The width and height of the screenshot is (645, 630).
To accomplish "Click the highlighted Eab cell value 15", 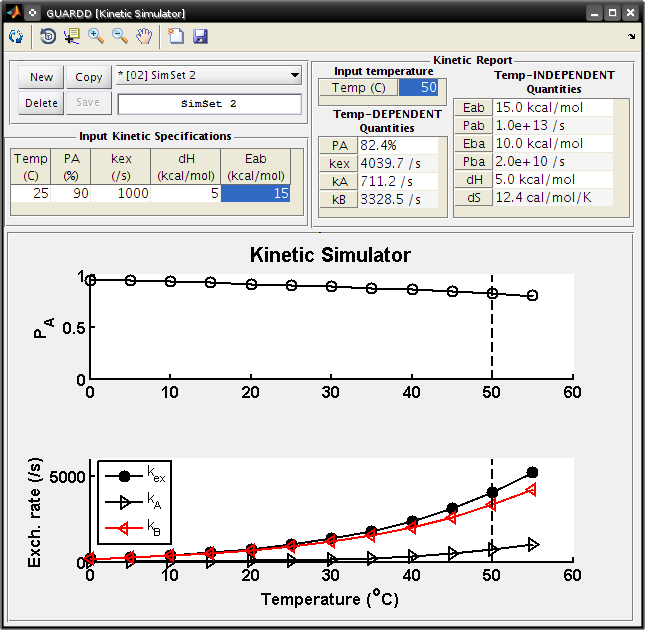I will pyautogui.click(x=255, y=193).
